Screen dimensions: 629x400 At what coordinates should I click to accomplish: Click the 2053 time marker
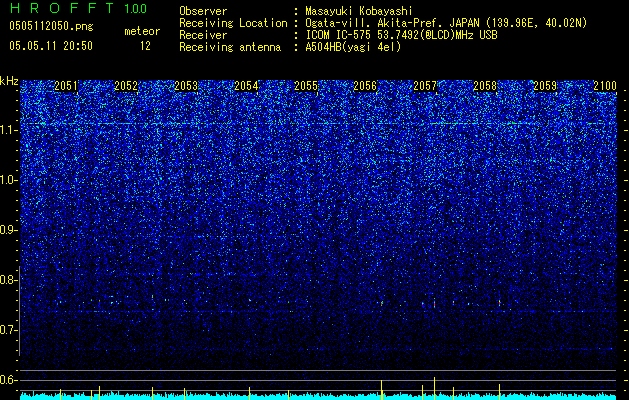click(186, 86)
